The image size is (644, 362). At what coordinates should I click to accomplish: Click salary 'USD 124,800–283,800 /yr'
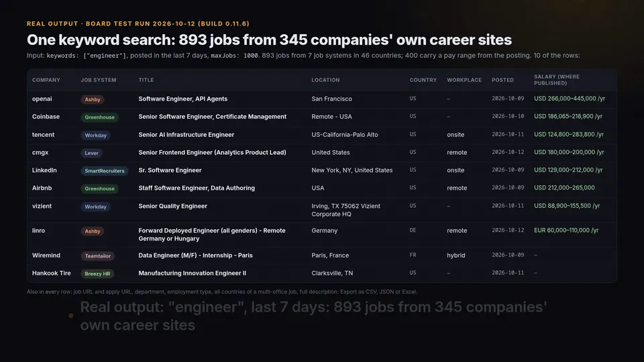569,134
